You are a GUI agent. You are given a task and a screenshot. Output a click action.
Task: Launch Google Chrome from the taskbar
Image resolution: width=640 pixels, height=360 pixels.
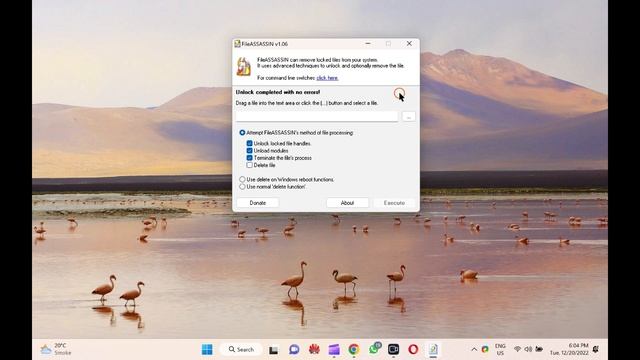(353, 349)
